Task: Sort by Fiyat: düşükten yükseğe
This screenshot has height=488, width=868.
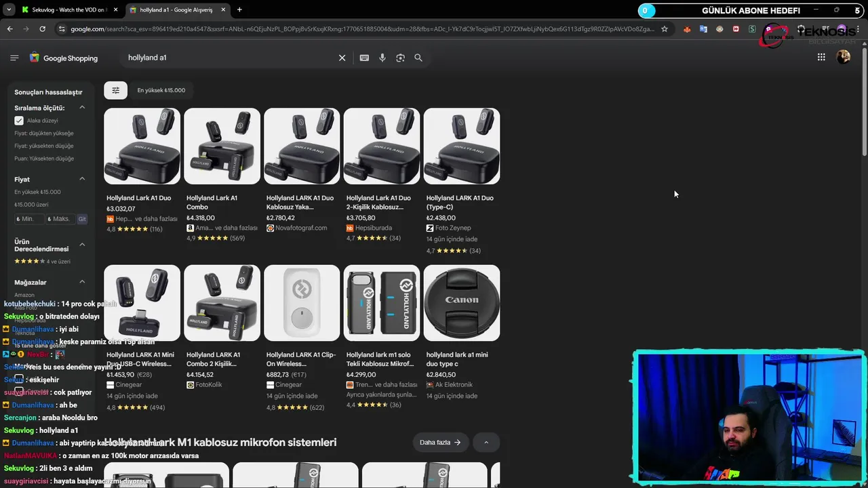Action: (44, 134)
